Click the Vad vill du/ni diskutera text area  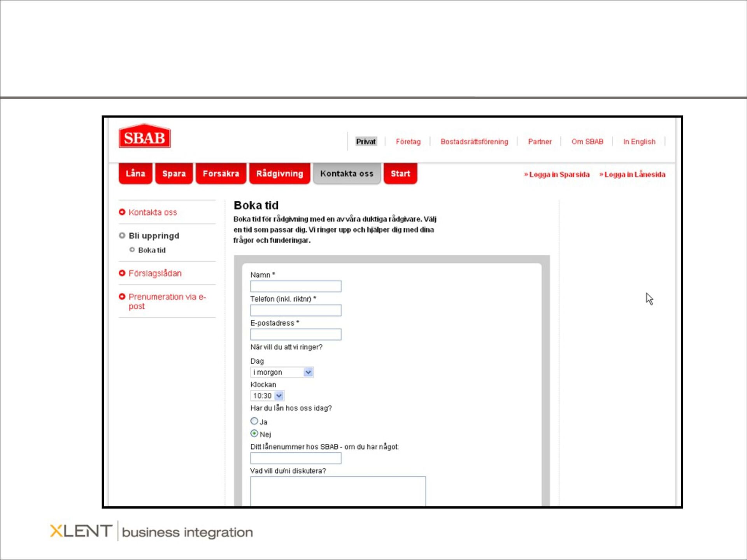338,491
